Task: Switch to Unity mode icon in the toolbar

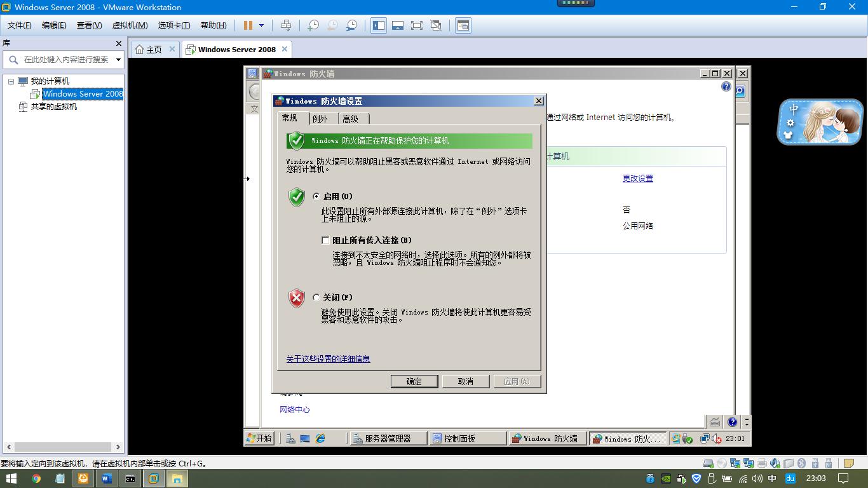Action: 436,25
